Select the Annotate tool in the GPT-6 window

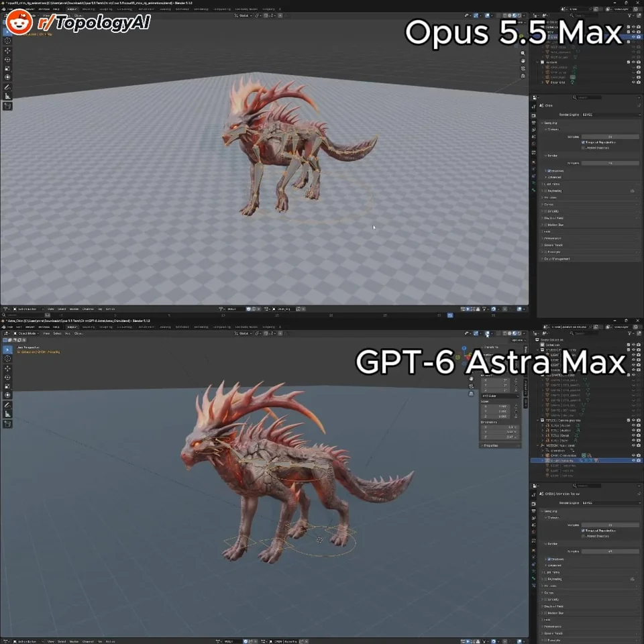7,405
